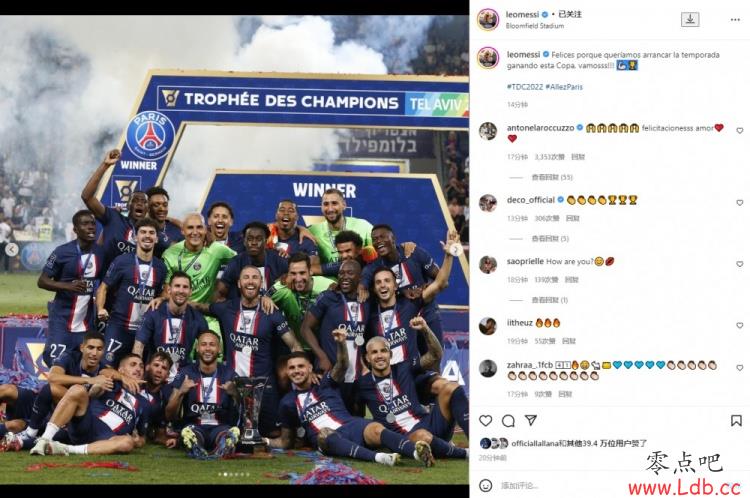Go to the previous photo arrow
Viewport: 750px width, 498px height.
[12, 249]
